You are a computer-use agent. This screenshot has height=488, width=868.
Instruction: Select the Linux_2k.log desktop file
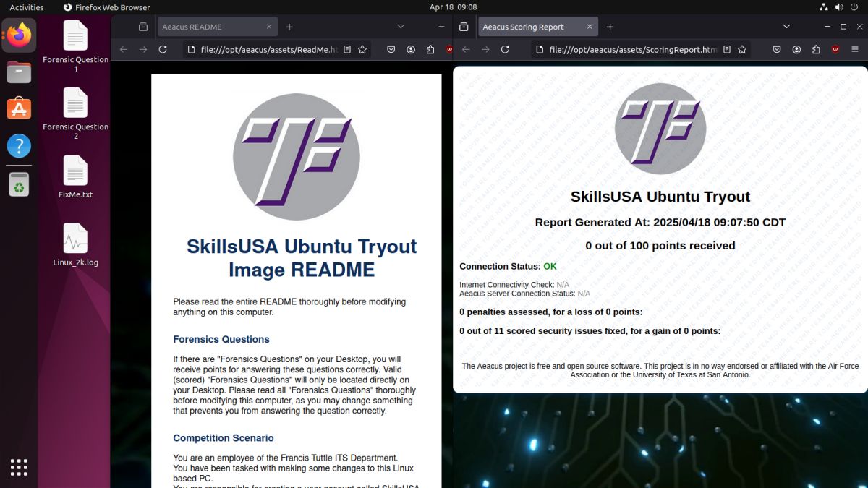pyautogui.click(x=75, y=245)
